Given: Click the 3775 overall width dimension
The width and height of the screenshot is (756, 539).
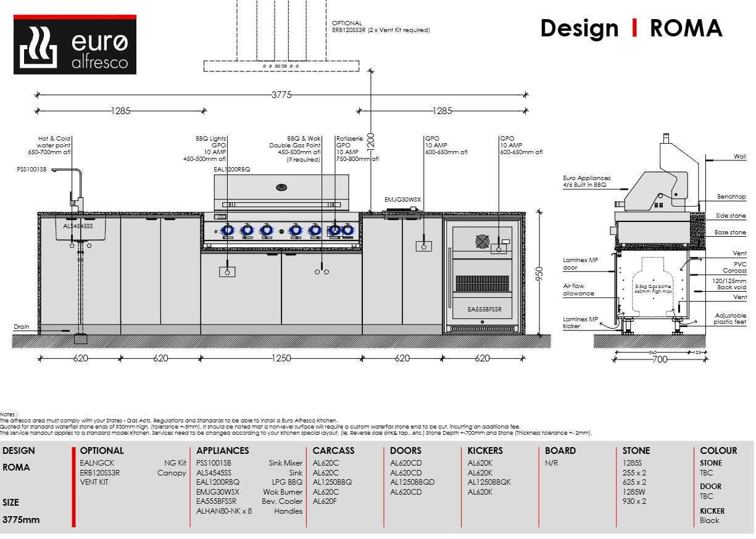Looking at the screenshot, I should click(282, 94).
